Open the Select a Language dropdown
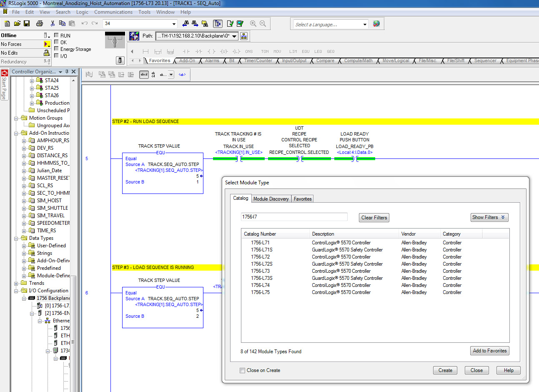539x392 pixels. (x=365, y=25)
